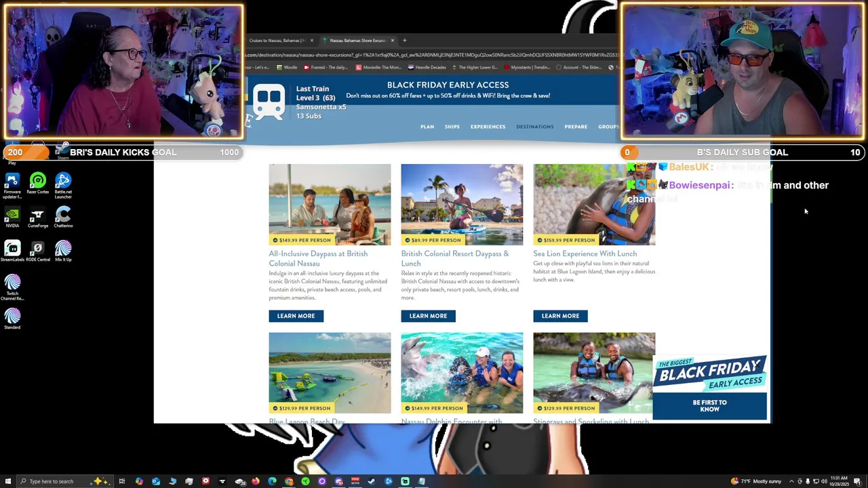
Task: Open Firefox from the taskbar
Action: pos(256,481)
